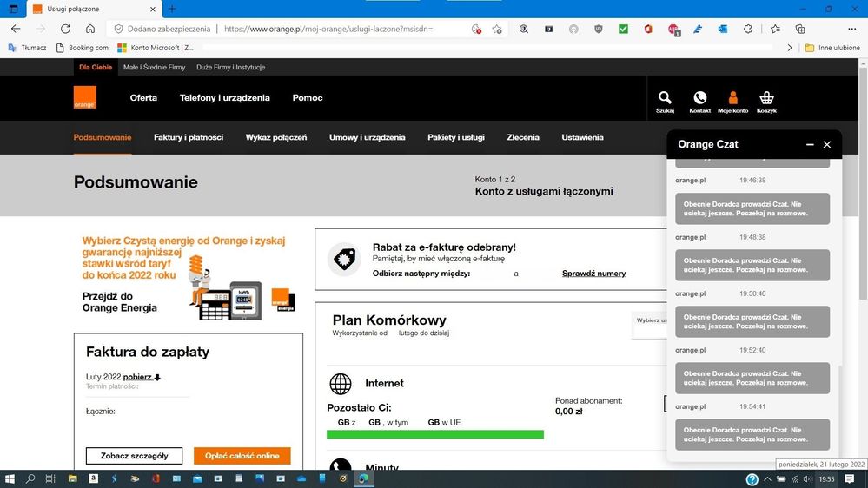Select Małe i Średnie Firmy segment
This screenshot has height=488, width=868.
point(155,67)
